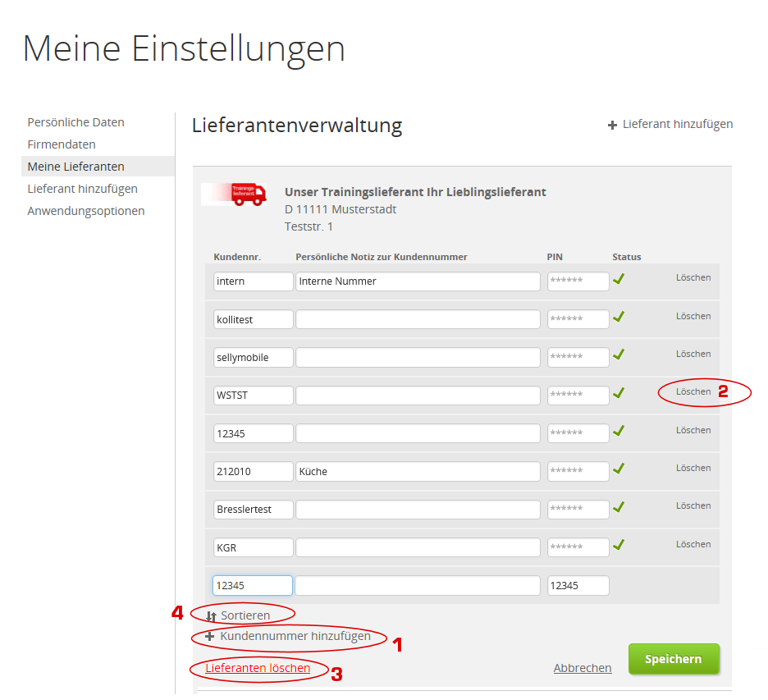768x700 pixels.
Task: Delete the kollitest customer number row
Action: pos(693,317)
